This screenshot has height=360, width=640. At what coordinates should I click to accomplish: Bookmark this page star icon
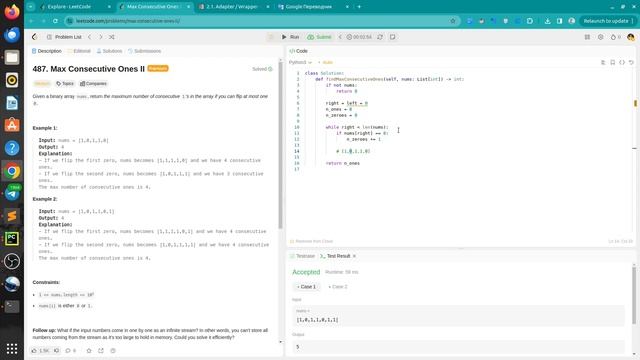coord(453,21)
